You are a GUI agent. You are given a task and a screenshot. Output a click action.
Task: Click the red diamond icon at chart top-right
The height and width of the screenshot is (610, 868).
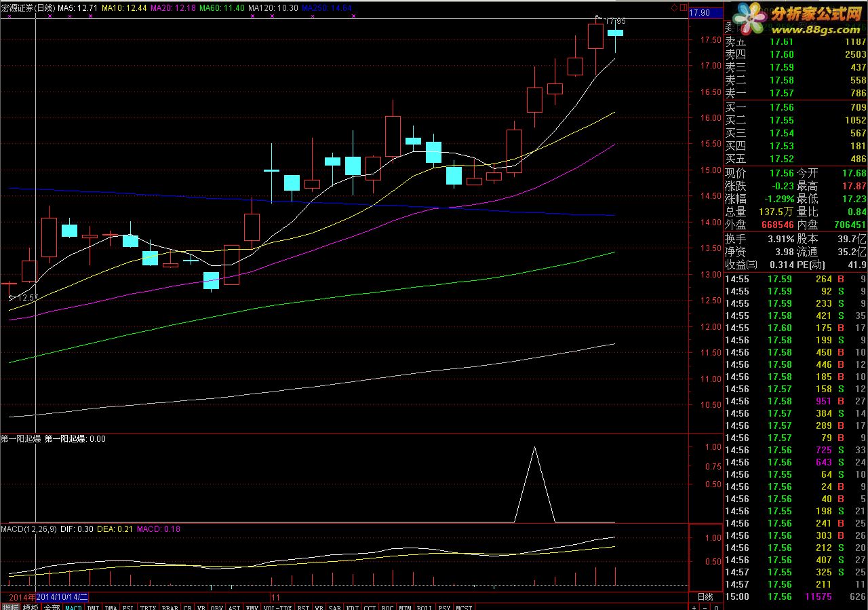[674, 7]
